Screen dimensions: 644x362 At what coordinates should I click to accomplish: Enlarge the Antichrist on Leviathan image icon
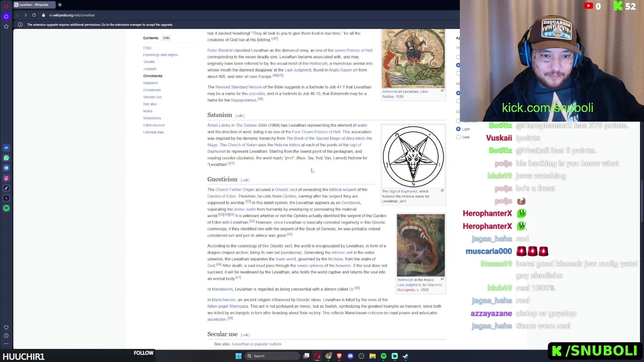442,91
